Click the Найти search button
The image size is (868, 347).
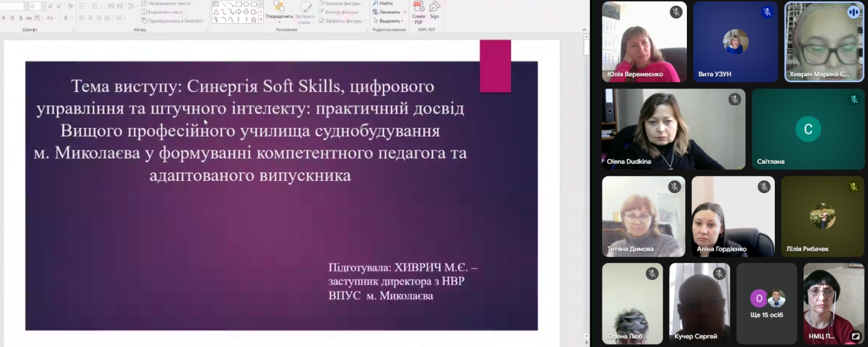pyautogui.click(x=382, y=3)
